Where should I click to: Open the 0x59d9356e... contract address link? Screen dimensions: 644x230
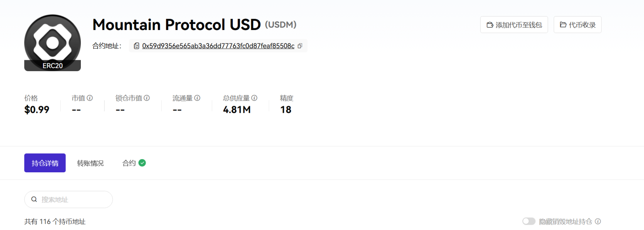(x=218, y=46)
